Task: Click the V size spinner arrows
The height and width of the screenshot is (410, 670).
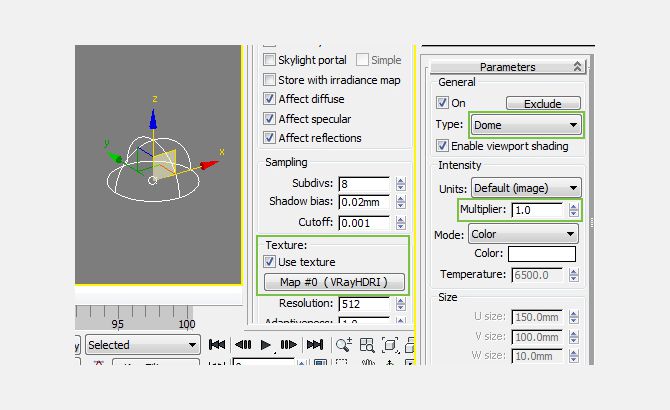Action: point(573,337)
